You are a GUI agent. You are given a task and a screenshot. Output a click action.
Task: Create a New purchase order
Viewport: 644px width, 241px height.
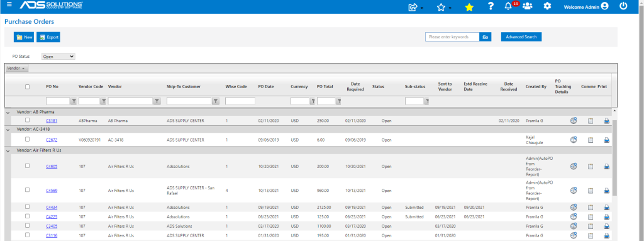click(x=24, y=37)
